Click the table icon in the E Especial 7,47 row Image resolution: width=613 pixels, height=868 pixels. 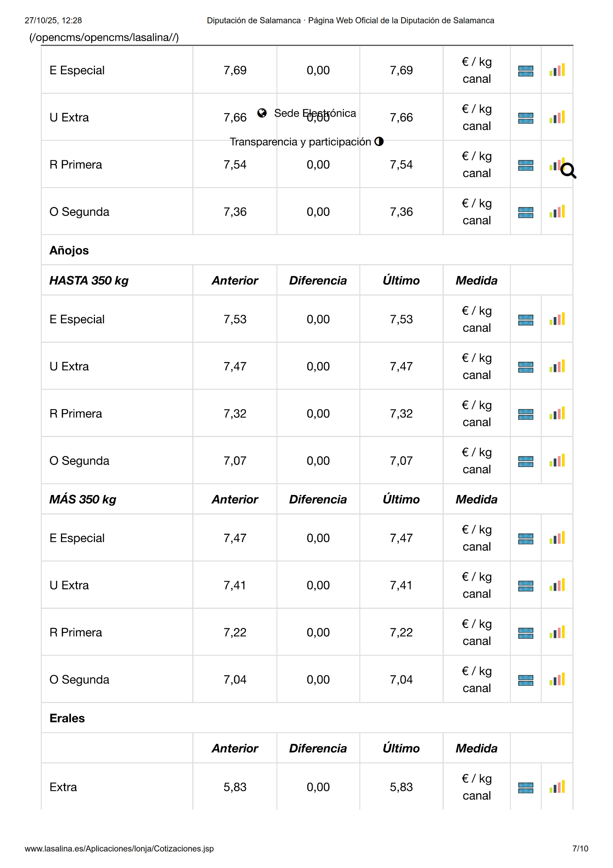[x=525, y=539]
